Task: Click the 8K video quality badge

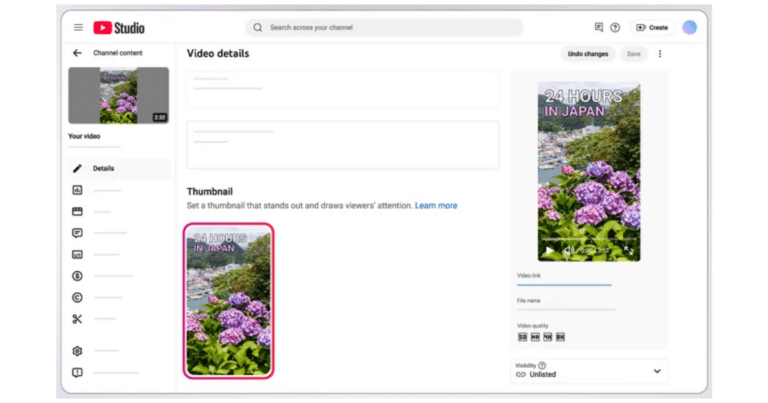Action: coord(560,337)
